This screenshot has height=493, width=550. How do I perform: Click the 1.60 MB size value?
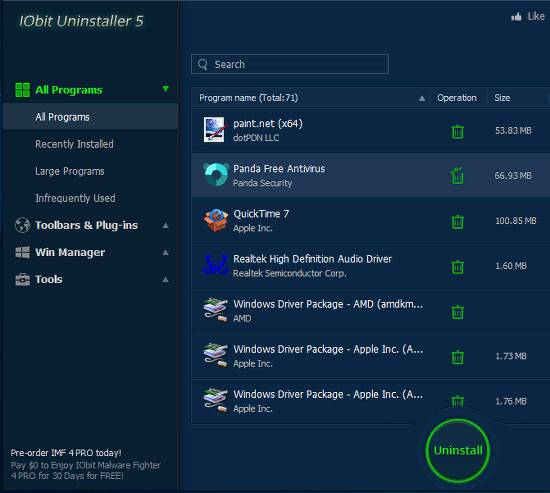click(x=511, y=266)
